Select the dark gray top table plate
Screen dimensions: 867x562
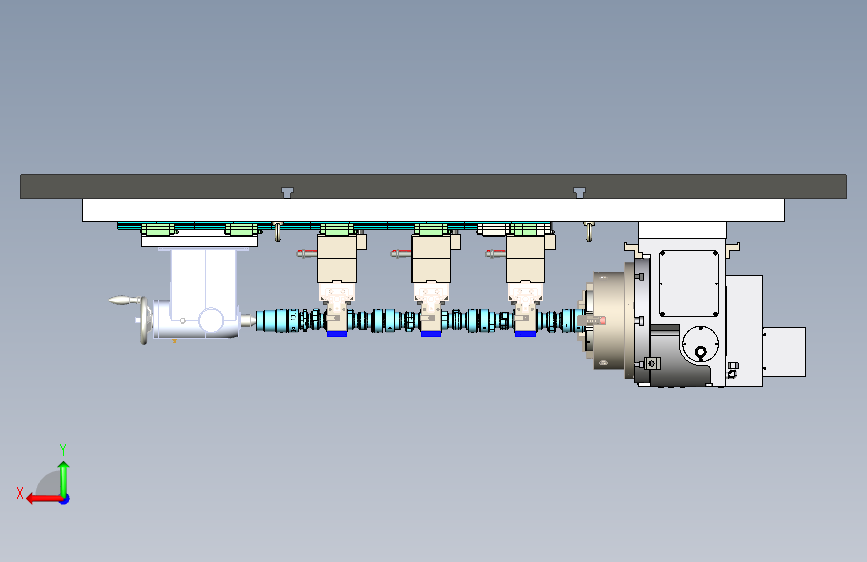click(x=434, y=186)
